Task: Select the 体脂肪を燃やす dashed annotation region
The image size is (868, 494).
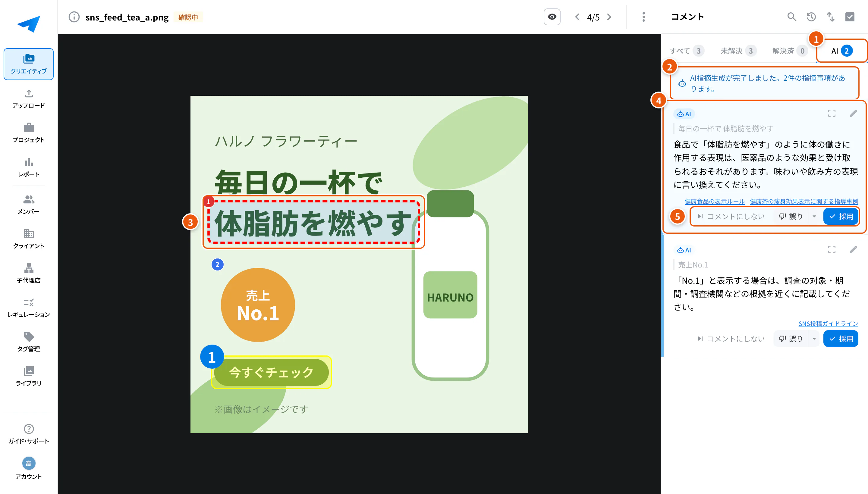Action: click(x=314, y=222)
